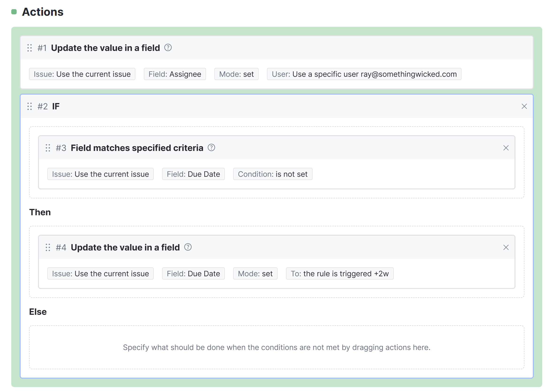Image resolution: width=553 pixels, height=392 pixels.
Task: Open the 'Field: Assignee' selector in action #1
Action: click(175, 74)
